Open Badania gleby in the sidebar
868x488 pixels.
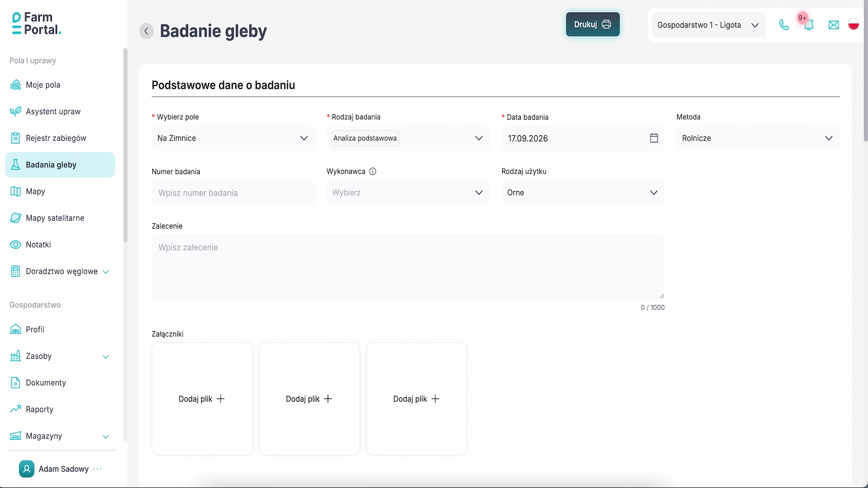pyautogui.click(x=60, y=165)
